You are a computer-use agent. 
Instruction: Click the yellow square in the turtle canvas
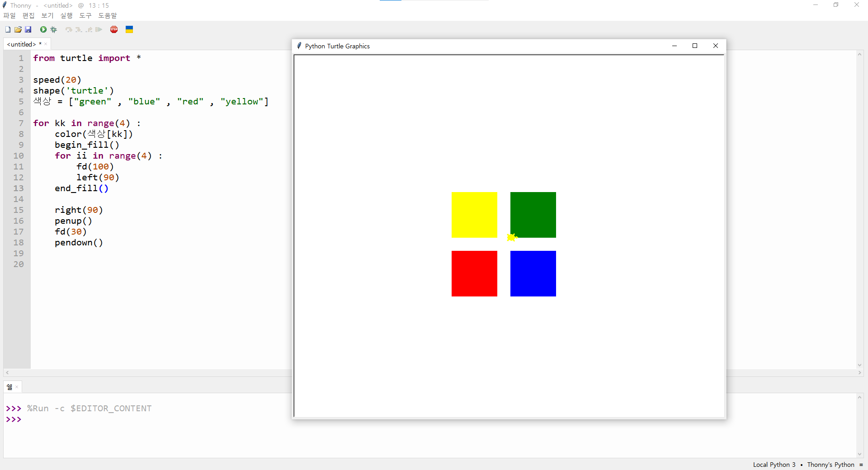tap(474, 215)
